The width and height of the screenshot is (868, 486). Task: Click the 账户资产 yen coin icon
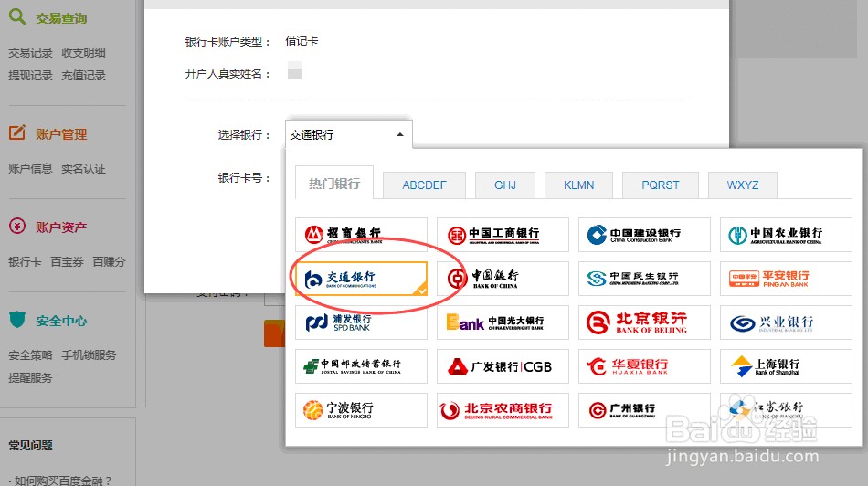click(x=17, y=226)
